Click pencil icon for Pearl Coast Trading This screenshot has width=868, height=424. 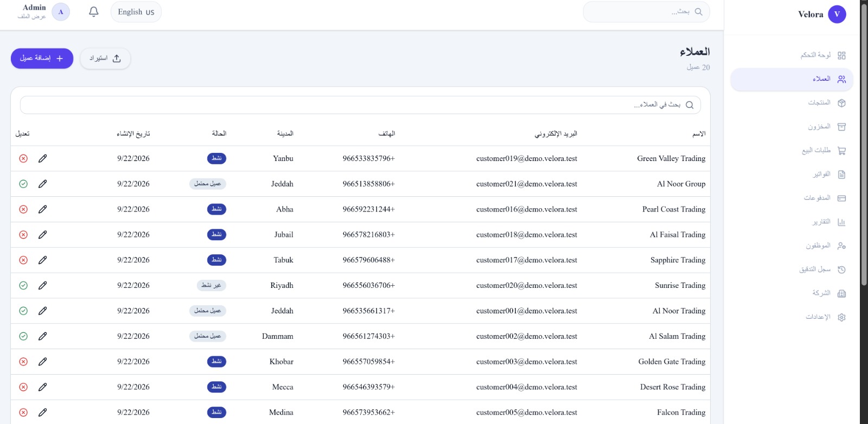[x=43, y=209]
